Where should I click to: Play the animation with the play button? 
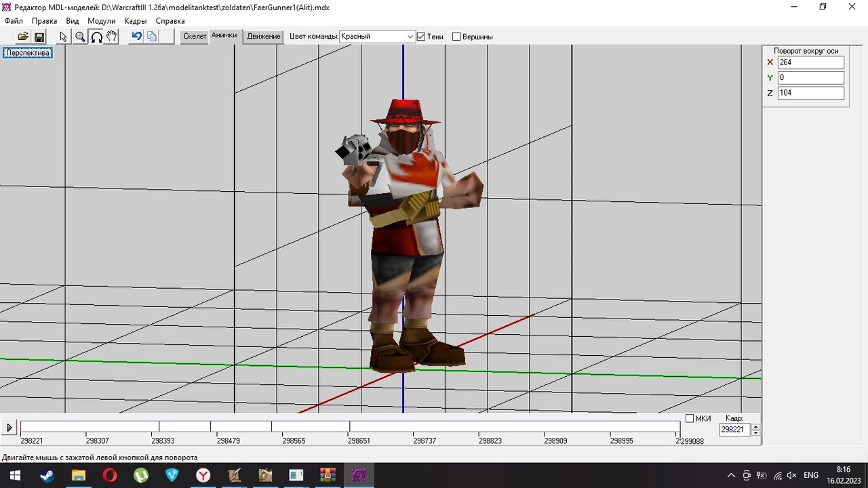pyautogui.click(x=9, y=428)
